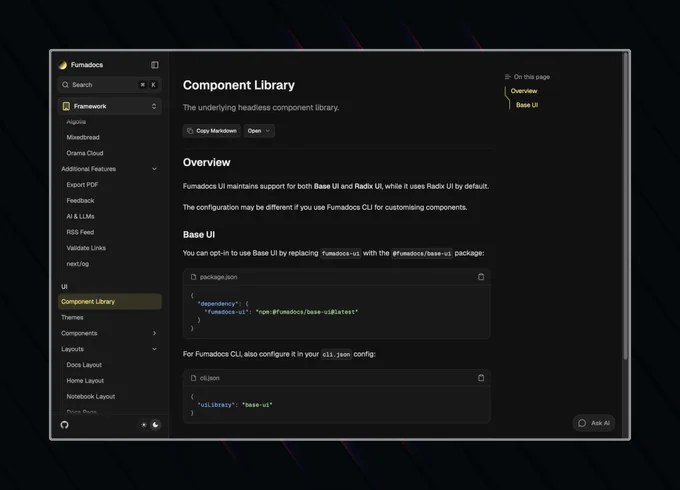Click the "dependency" code key

click(x=218, y=304)
